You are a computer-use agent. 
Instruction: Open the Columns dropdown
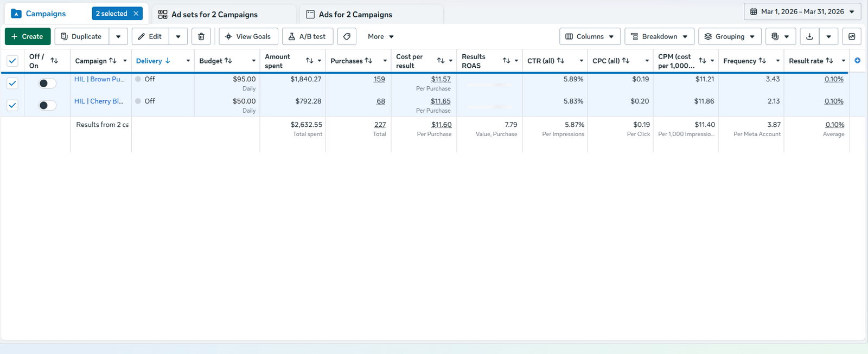[x=590, y=36]
